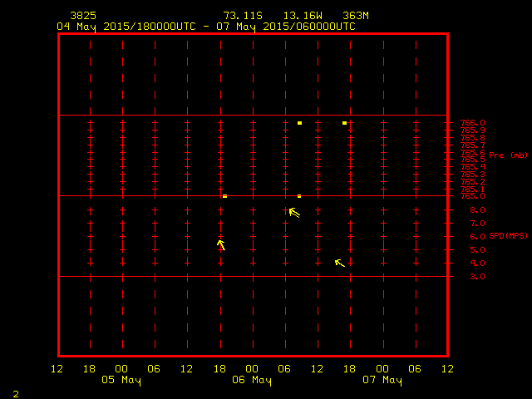Screen dimensions: 532x399
Task: Click the 05 May date label
Action: pyautogui.click(x=121, y=381)
